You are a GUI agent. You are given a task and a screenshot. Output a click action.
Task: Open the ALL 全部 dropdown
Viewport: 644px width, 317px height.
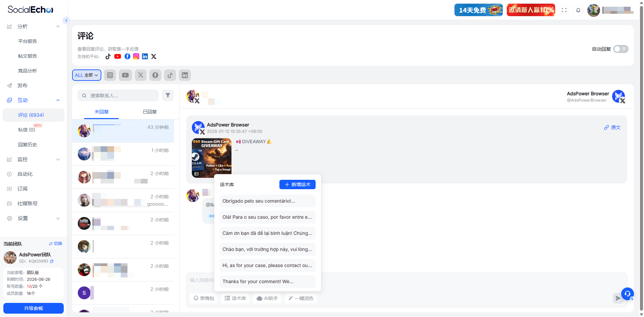pos(87,75)
